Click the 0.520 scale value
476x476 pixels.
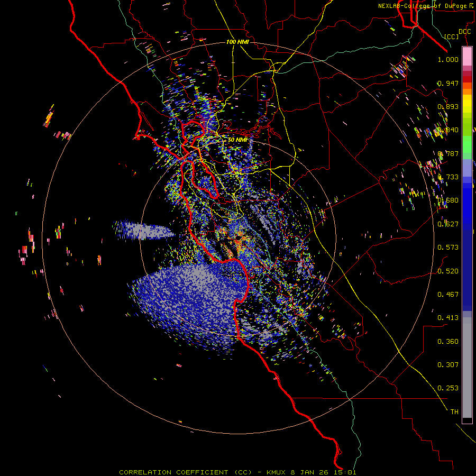448,271
